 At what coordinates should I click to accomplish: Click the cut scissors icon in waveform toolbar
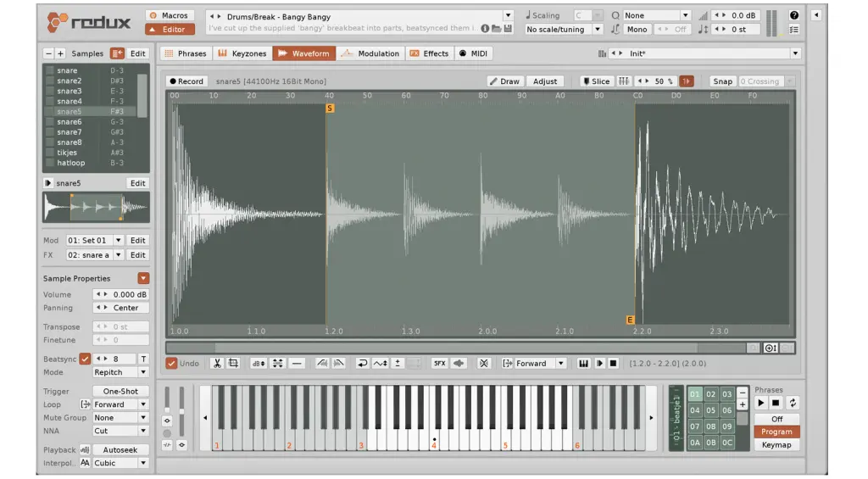point(217,364)
